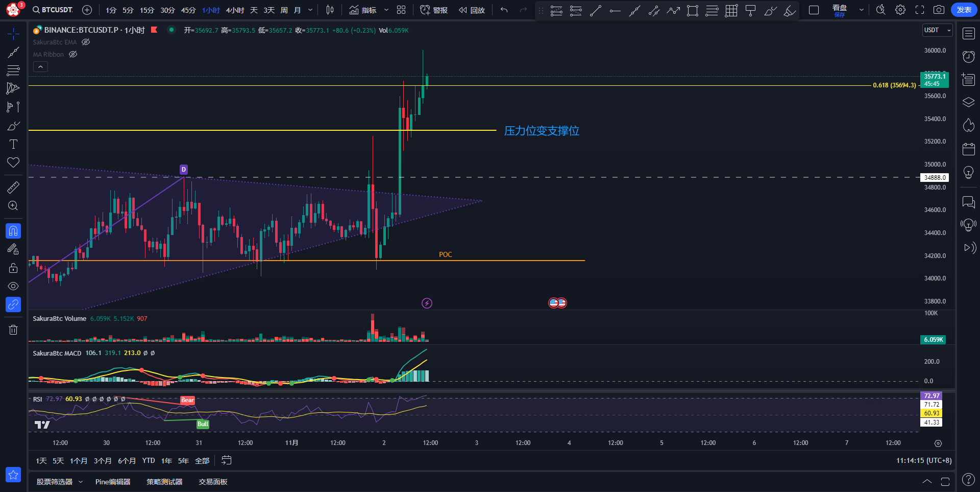Image resolution: width=980 pixels, height=492 pixels.
Task: Open the Pine编辑器 tab
Action: coord(113,482)
